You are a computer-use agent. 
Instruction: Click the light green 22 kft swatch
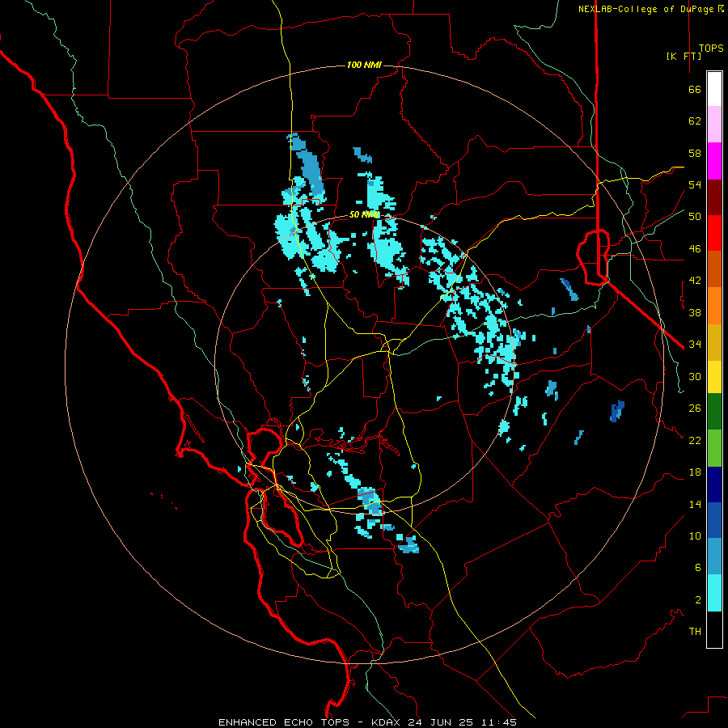[714, 448]
